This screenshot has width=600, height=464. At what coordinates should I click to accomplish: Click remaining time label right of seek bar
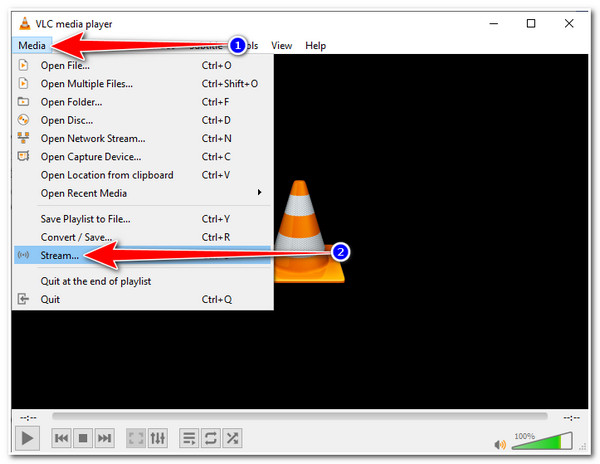pyautogui.click(x=571, y=418)
